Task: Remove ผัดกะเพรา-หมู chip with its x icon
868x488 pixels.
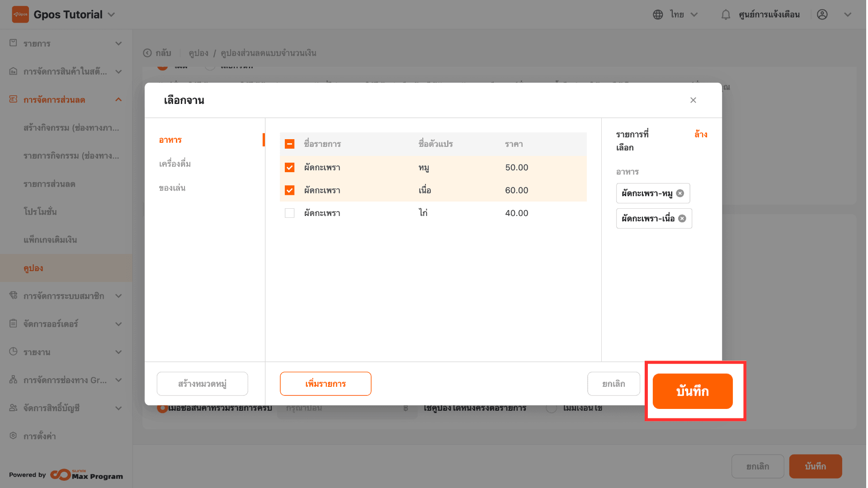Action: pyautogui.click(x=680, y=193)
